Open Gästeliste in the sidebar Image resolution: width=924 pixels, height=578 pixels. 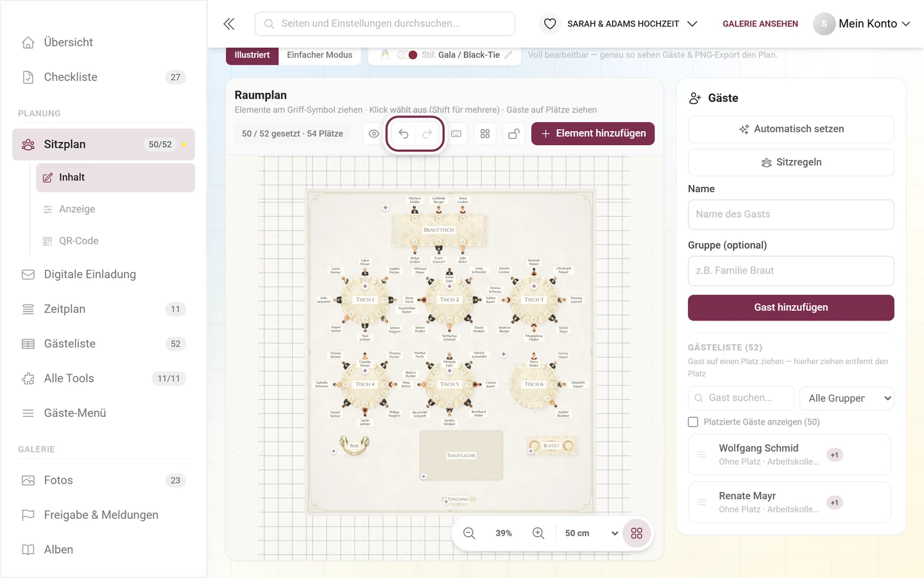pyautogui.click(x=103, y=344)
